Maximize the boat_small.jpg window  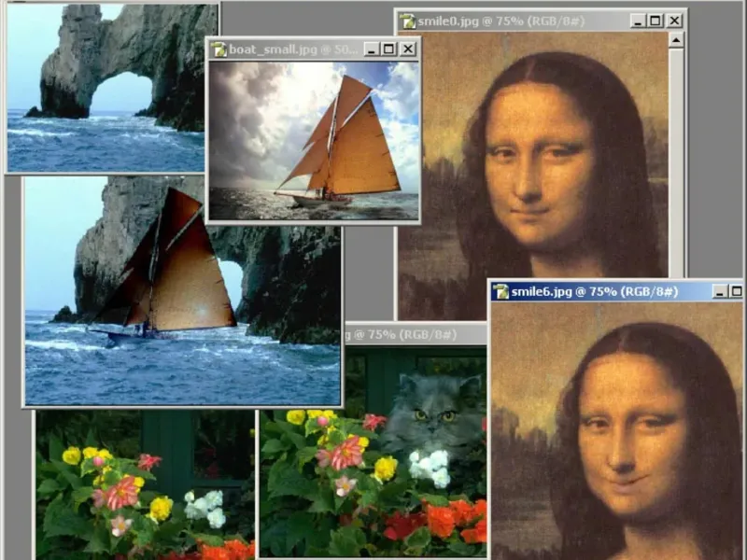pos(389,49)
